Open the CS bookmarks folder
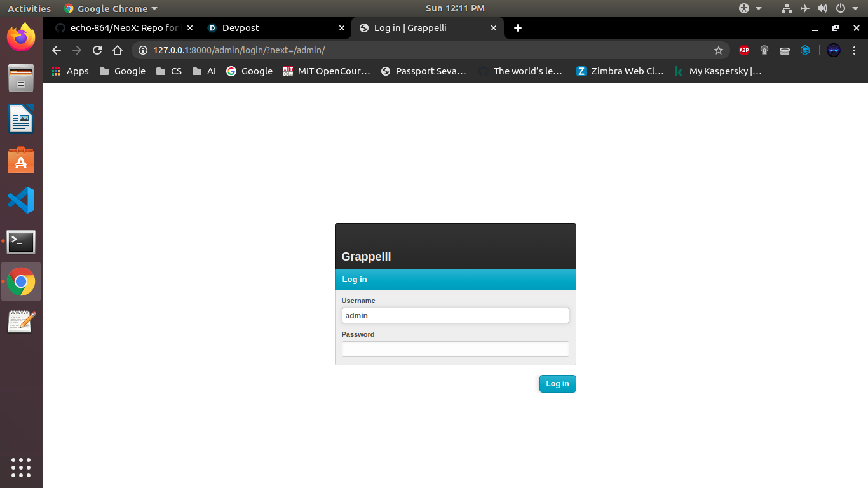This screenshot has height=488, width=868. click(169, 71)
